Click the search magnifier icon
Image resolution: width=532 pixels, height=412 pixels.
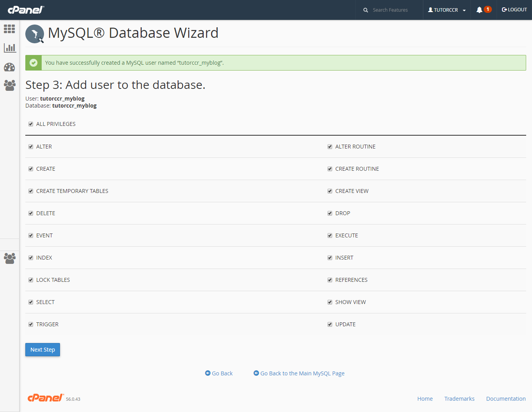[x=366, y=10]
